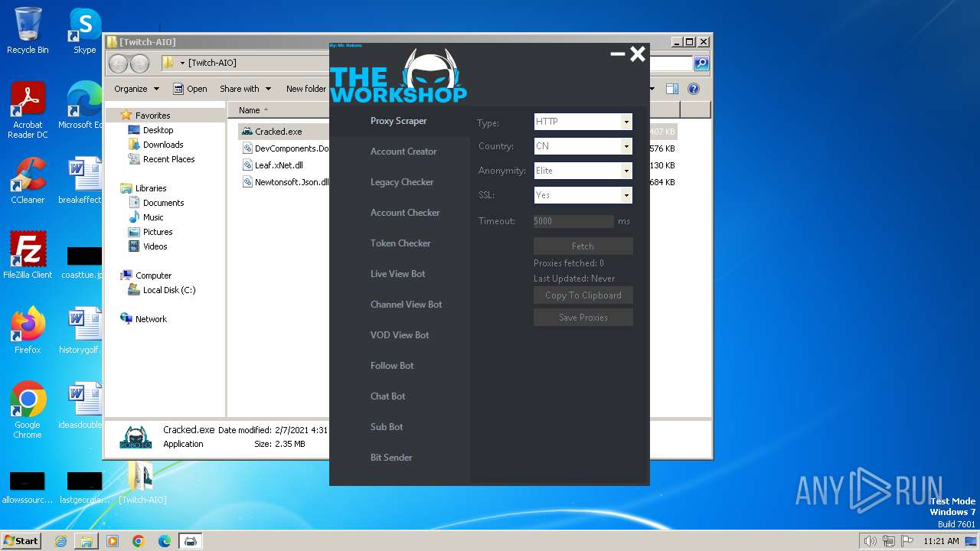Click Explorer search magnifier button
Screen dimensions: 980x551
pos(701,64)
